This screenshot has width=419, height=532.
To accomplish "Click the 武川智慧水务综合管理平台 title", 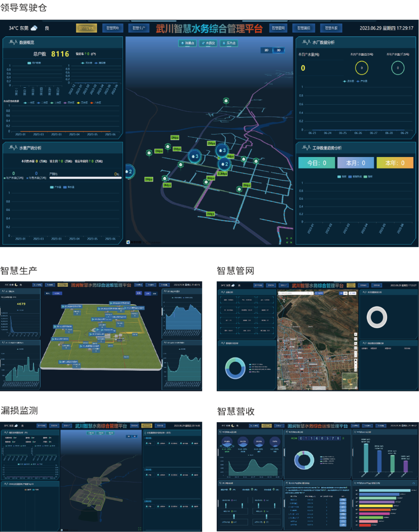I will (209, 28).
